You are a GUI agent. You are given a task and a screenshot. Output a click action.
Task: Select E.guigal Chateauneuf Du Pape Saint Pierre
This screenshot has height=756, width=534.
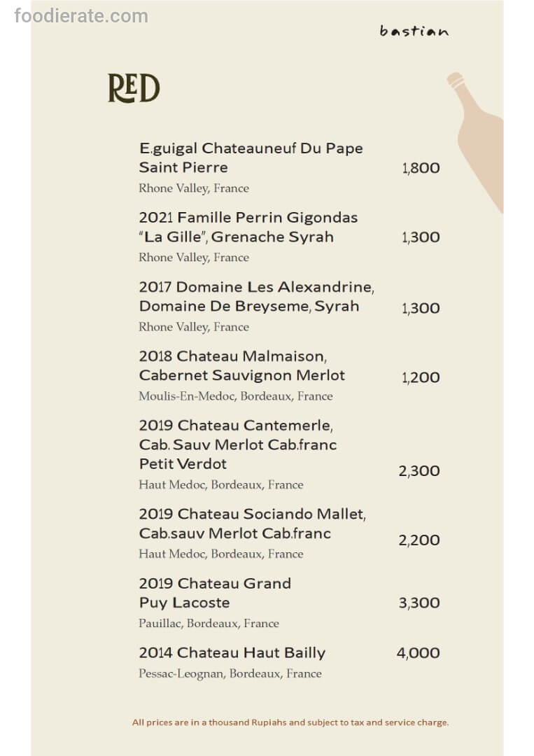click(x=251, y=157)
